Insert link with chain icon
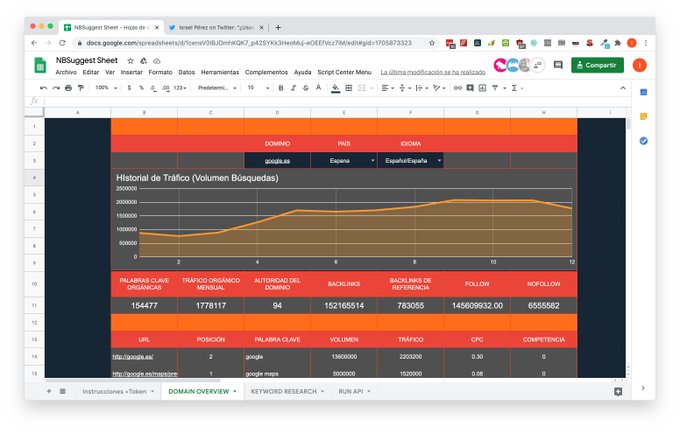Image resolution: width=680 pixels, height=433 pixels. tap(458, 88)
